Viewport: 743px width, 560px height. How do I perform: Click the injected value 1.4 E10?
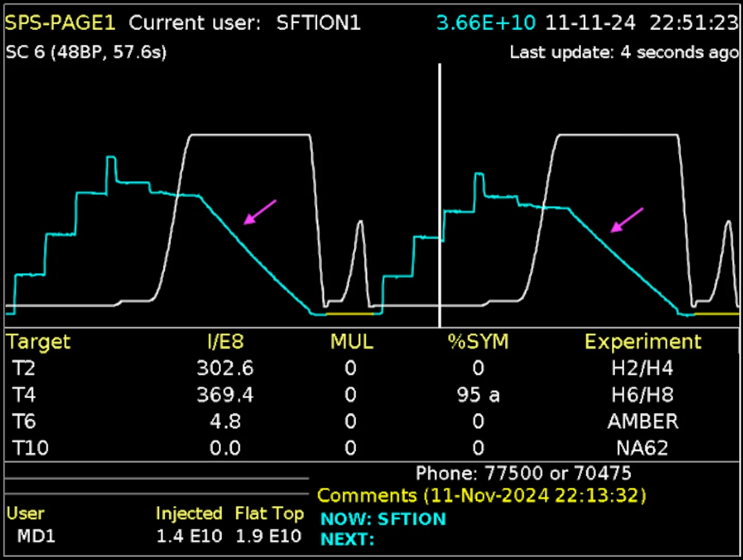pos(189,536)
